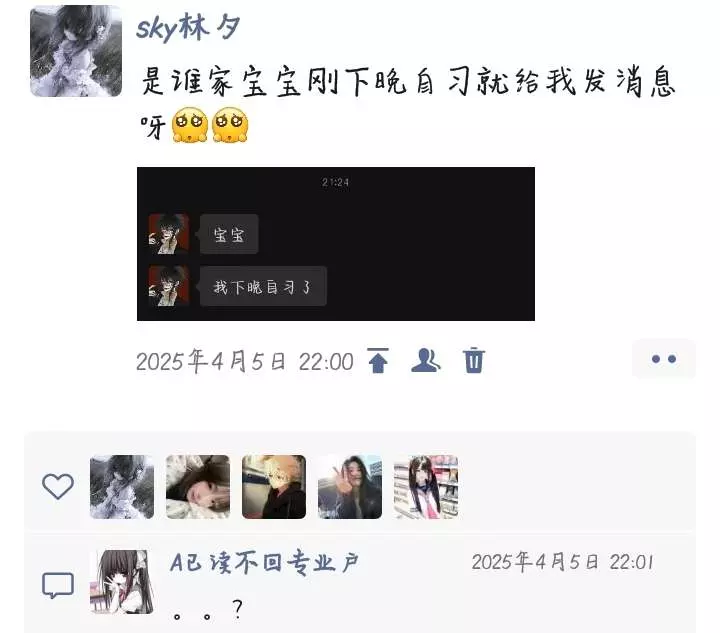The width and height of the screenshot is (720, 633).
Task: View fifth liker's schoolgirl avatar
Action: pyautogui.click(x=426, y=487)
